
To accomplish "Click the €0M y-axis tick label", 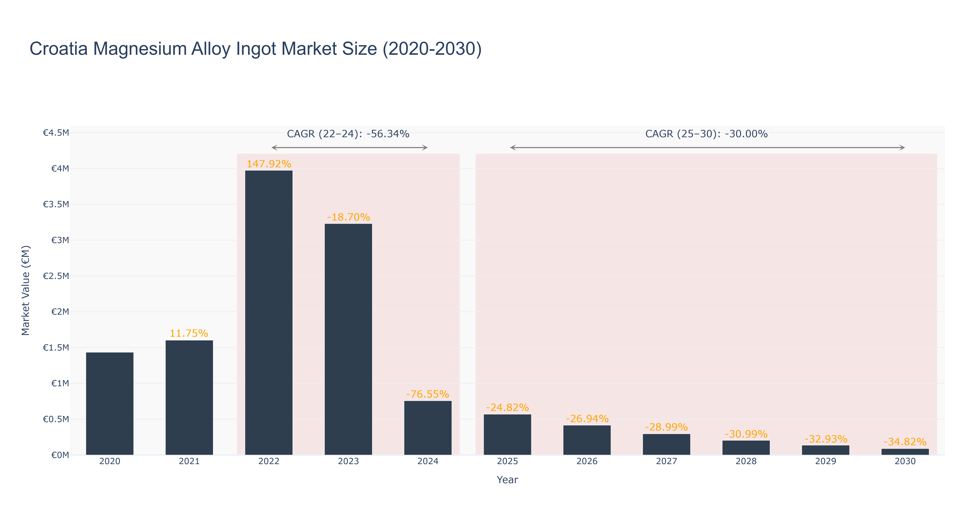I will [60, 455].
